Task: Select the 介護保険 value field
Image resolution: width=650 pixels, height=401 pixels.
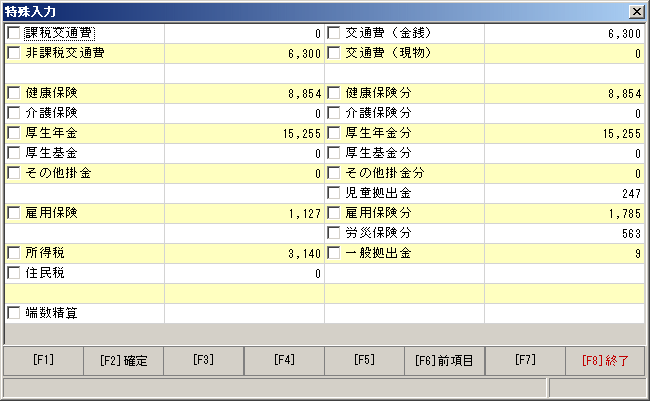Action: [x=244, y=113]
